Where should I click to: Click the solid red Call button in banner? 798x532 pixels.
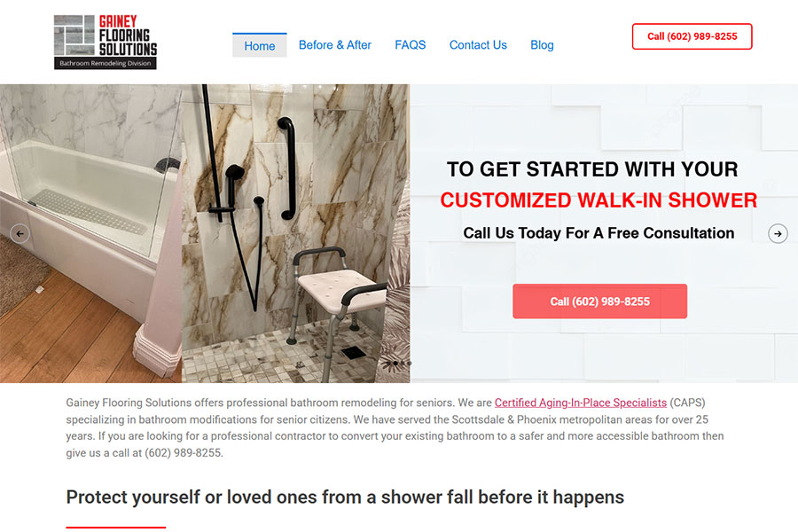600,301
